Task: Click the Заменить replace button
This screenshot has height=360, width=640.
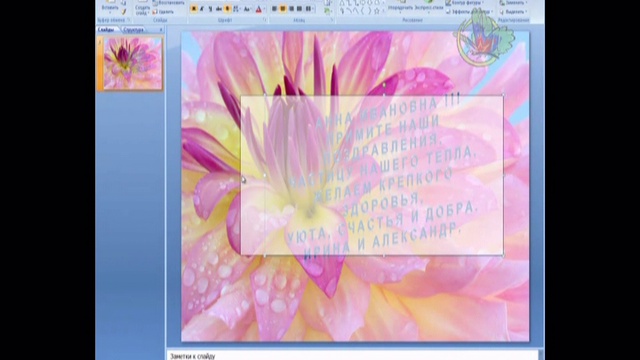Action: 513,3
